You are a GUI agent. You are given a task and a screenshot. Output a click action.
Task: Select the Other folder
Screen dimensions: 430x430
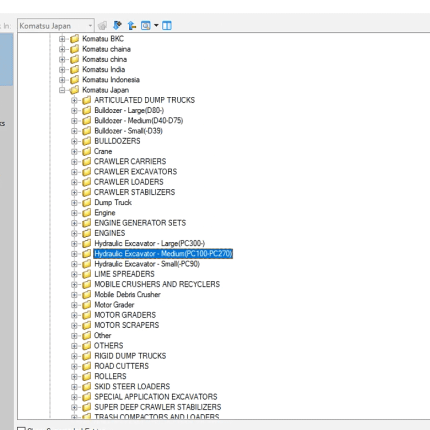[103, 335]
